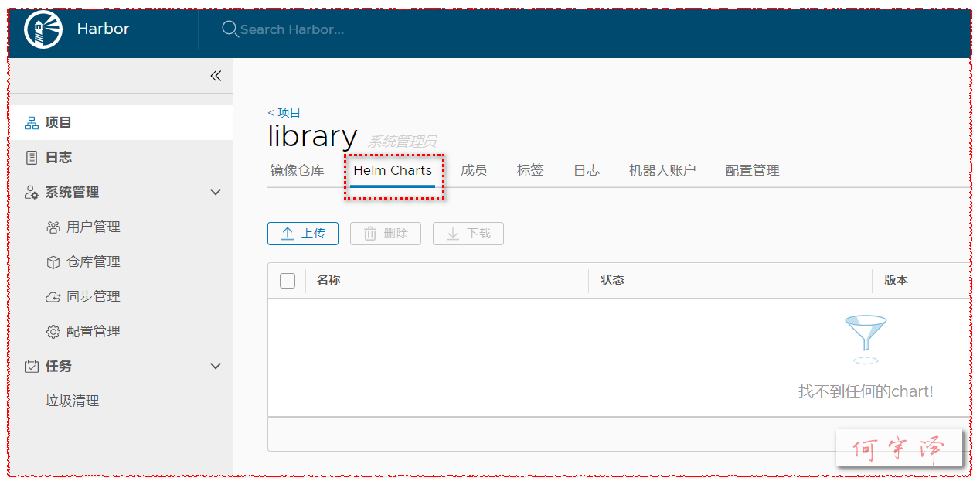Sort by the 版本 column header
980x485 pixels.
896,280
